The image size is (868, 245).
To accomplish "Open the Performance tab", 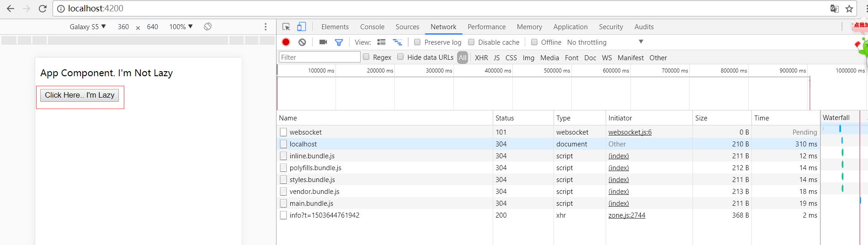I will [x=486, y=27].
